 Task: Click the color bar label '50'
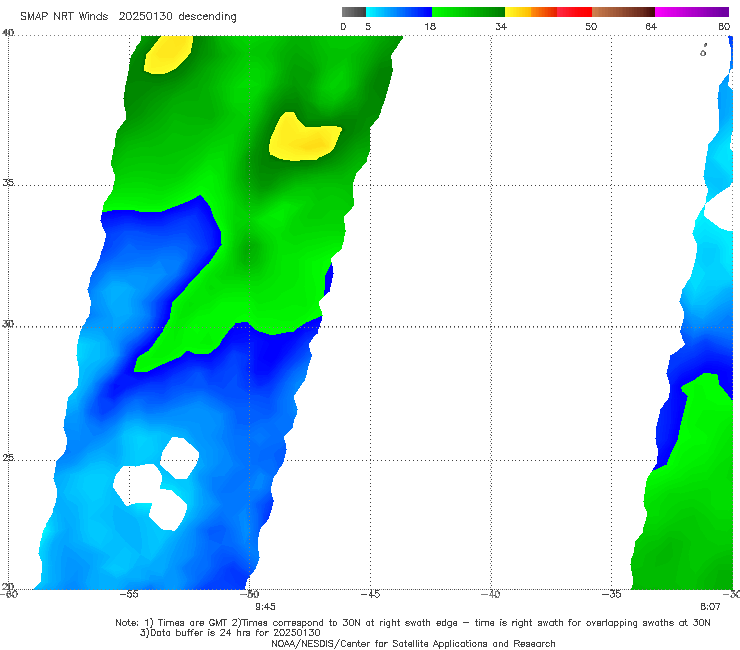click(591, 26)
